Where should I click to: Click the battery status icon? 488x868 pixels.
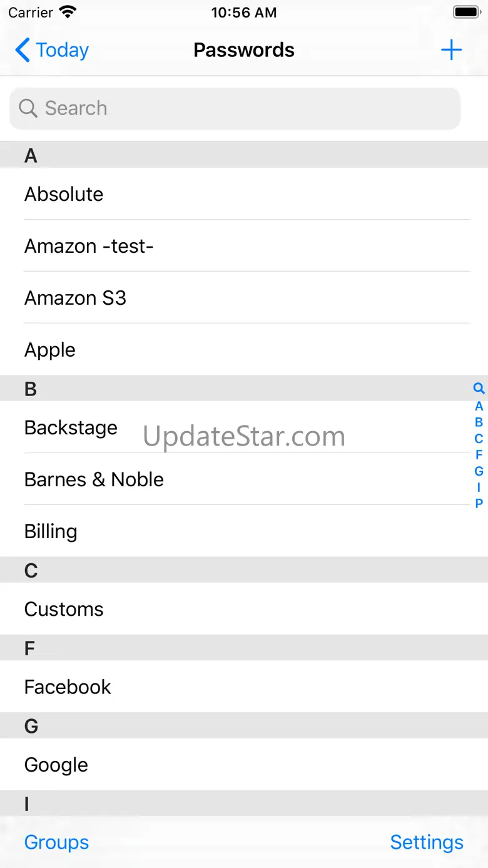pos(466,13)
